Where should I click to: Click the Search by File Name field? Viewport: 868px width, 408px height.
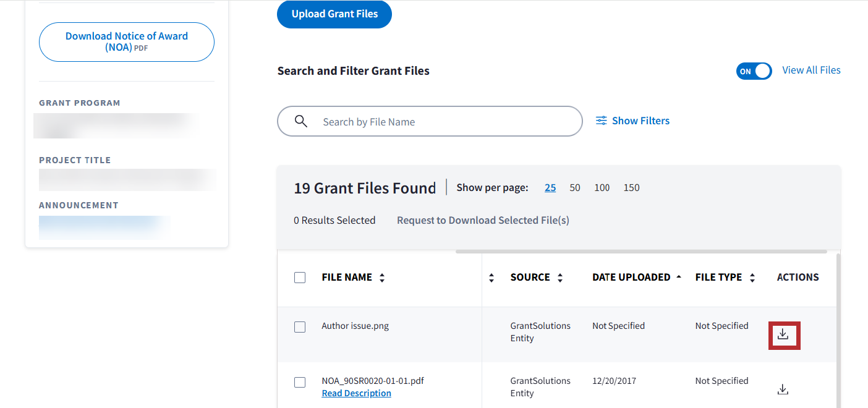(x=445, y=122)
